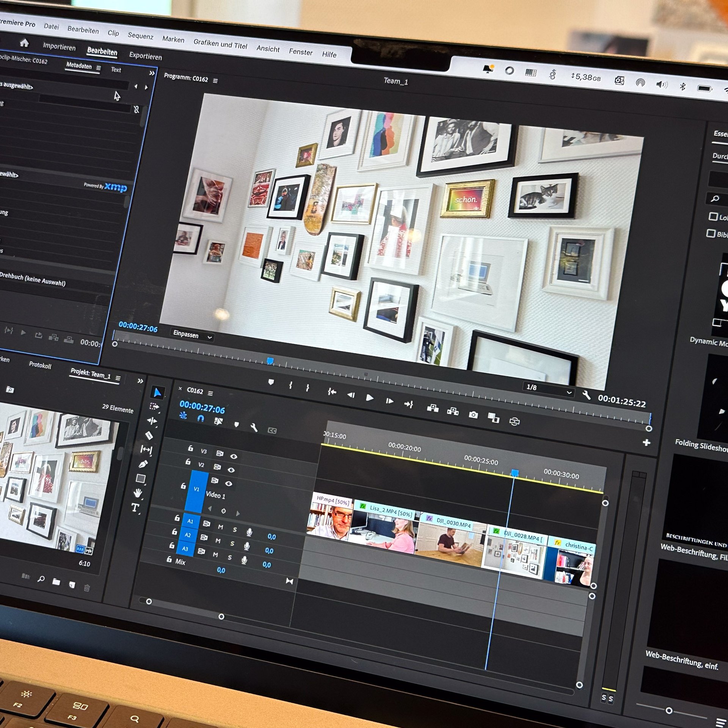The width and height of the screenshot is (728, 728).
Task: Enable voice-over record on track A3
Action: [x=244, y=560]
